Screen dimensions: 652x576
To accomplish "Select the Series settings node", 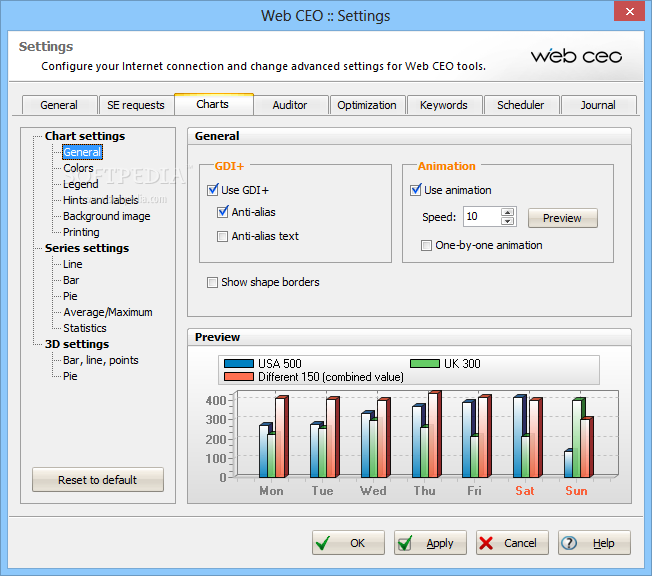I will (87, 248).
